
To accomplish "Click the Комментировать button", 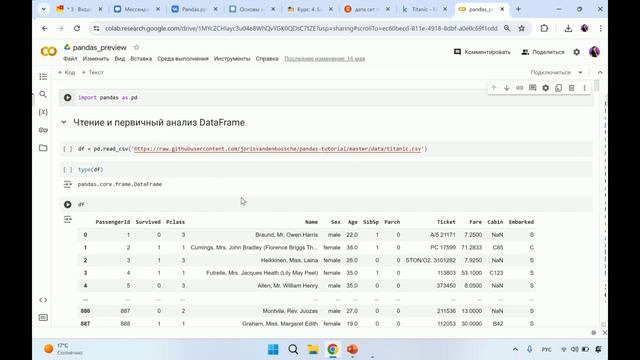I will point(482,52).
